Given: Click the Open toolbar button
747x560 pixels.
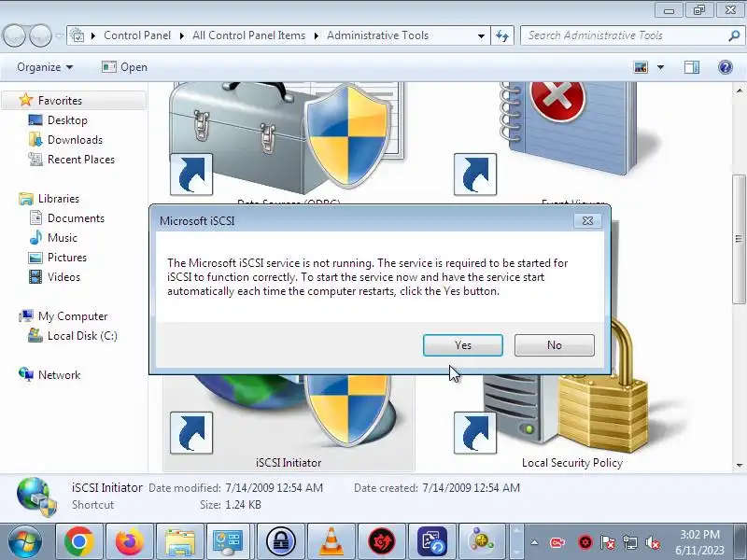Looking at the screenshot, I should (x=124, y=67).
